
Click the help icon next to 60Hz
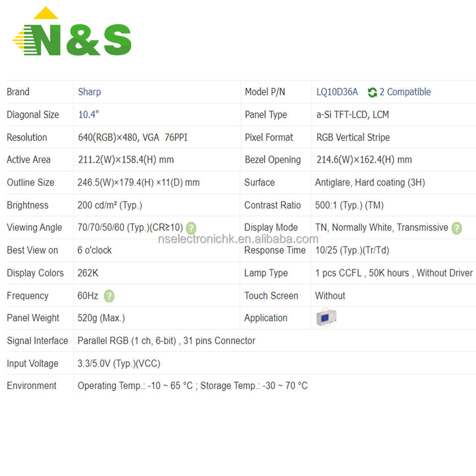click(109, 296)
